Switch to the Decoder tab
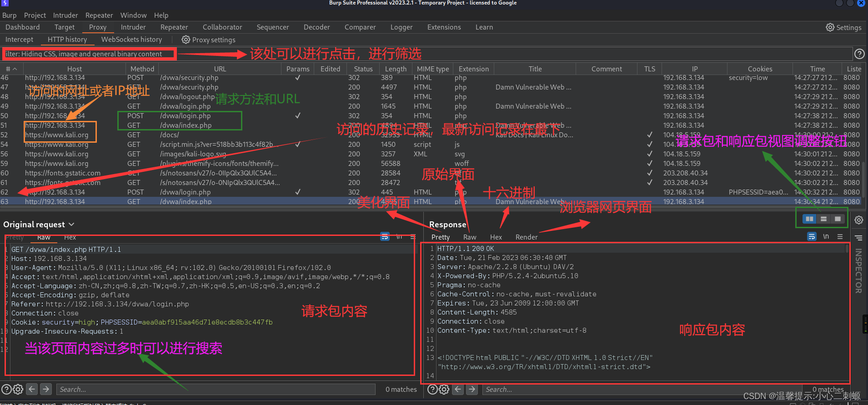This screenshot has height=405, width=868. [x=317, y=27]
